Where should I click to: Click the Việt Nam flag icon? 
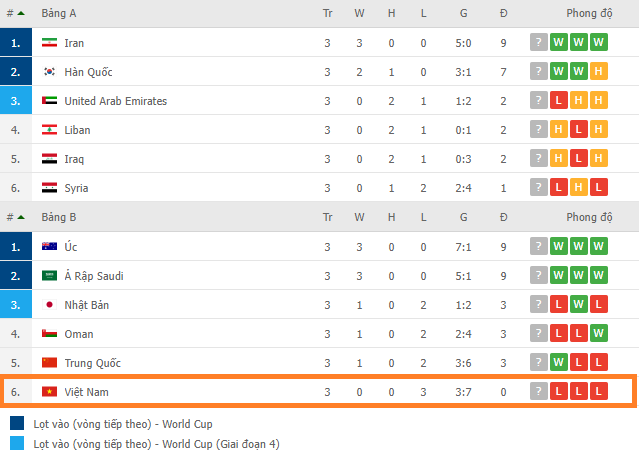49,392
